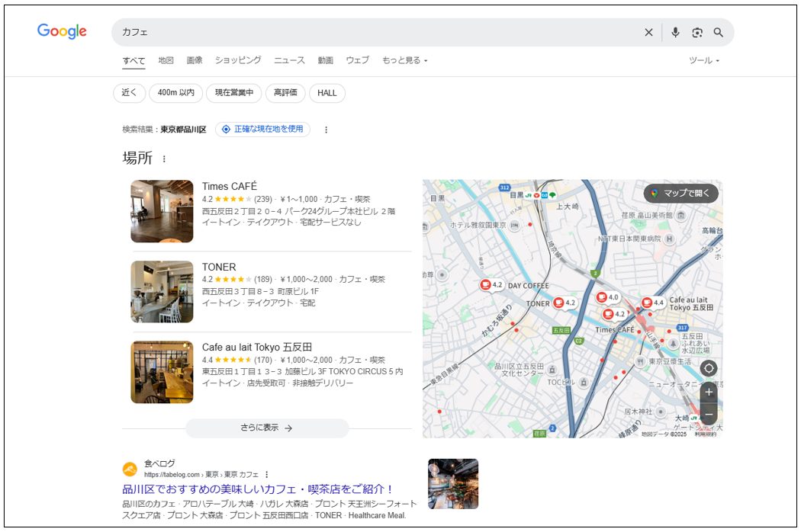
Task: Click 正確な現在地を使用 button
Action: [x=262, y=129]
